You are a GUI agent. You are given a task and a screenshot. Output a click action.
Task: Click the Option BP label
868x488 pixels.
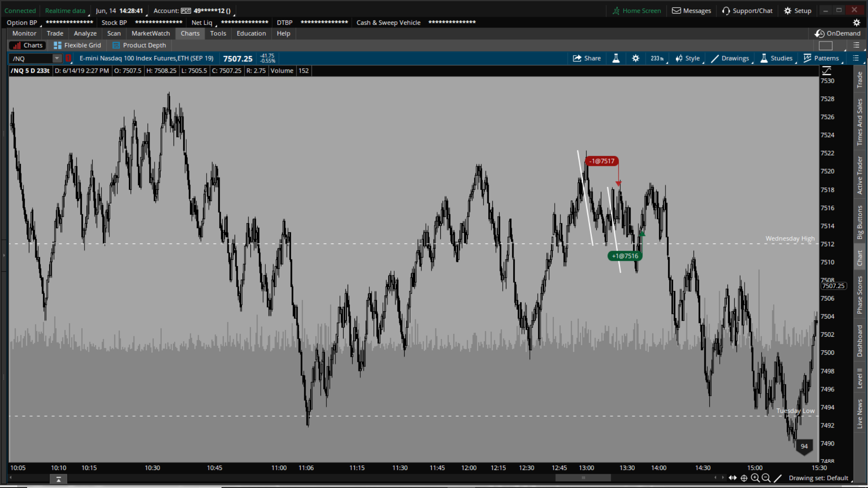pyautogui.click(x=22, y=23)
